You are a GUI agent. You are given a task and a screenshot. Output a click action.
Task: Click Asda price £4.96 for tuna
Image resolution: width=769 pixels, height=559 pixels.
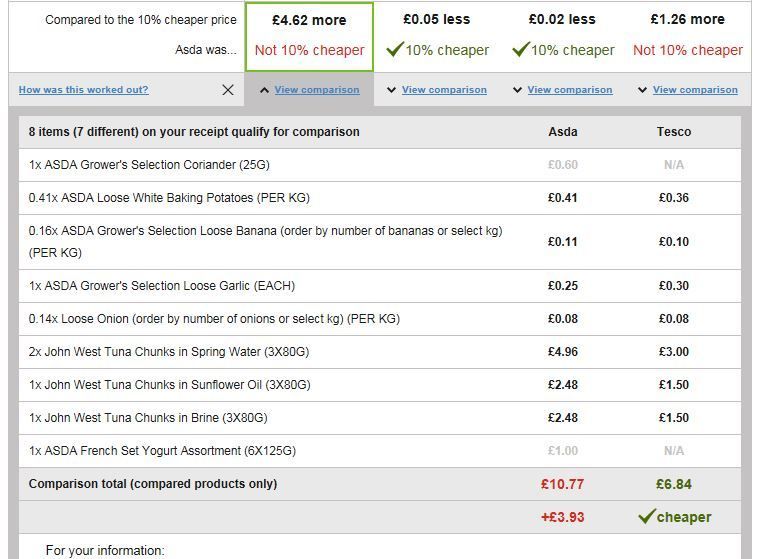tap(563, 352)
